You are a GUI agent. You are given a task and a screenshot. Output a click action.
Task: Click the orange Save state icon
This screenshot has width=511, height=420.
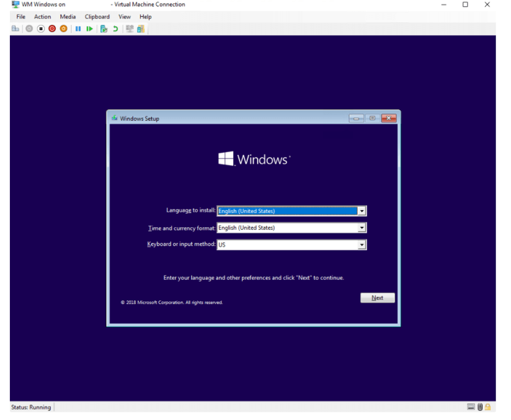(x=63, y=29)
